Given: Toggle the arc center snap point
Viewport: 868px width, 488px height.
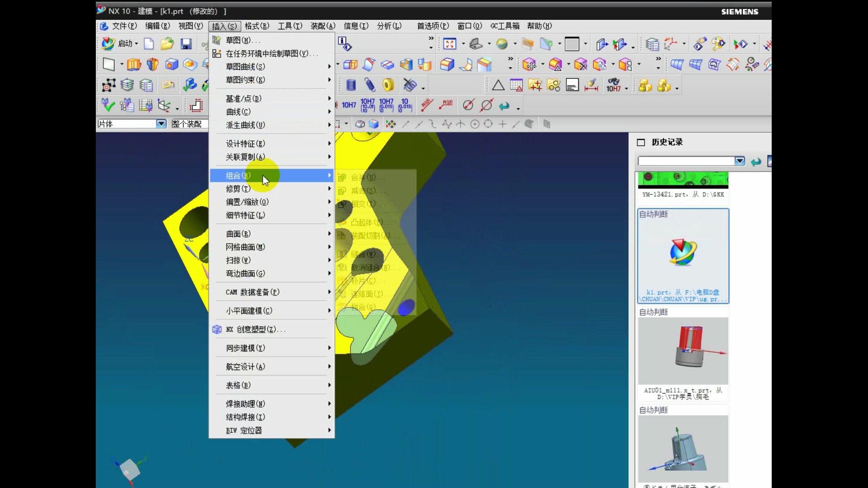Looking at the screenshot, I should point(475,124).
